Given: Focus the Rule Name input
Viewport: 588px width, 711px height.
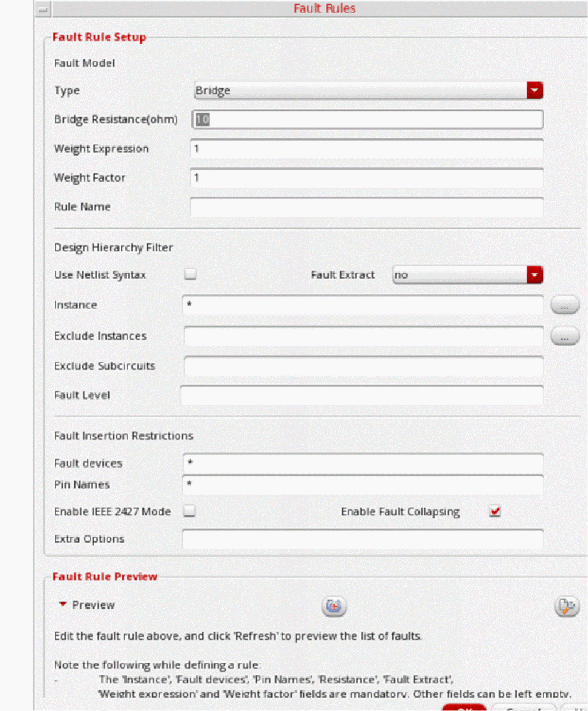Looking at the screenshot, I should point(367,207).
